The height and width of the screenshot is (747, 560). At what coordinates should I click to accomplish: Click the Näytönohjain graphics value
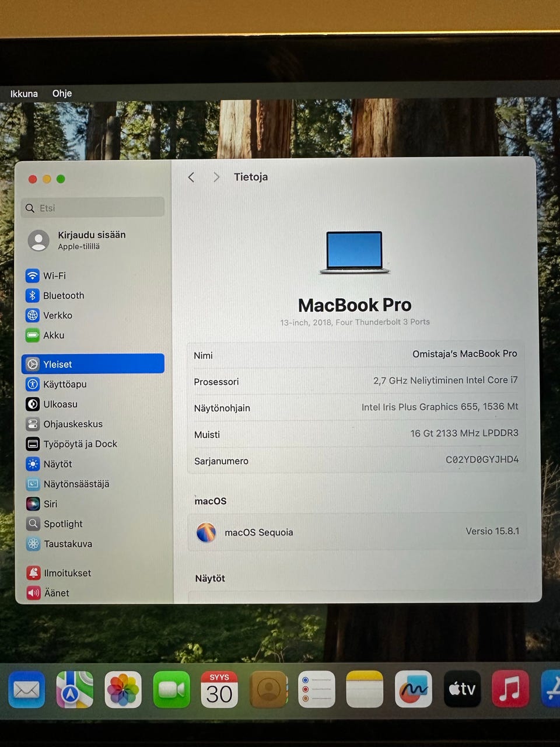[x=440, y=407]
